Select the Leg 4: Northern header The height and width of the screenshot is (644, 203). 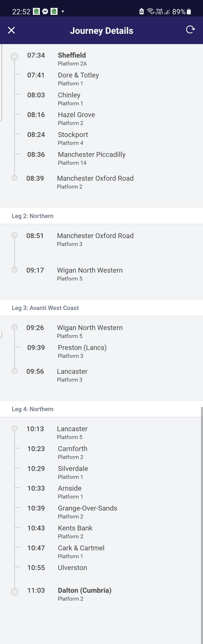click(33, 409)
